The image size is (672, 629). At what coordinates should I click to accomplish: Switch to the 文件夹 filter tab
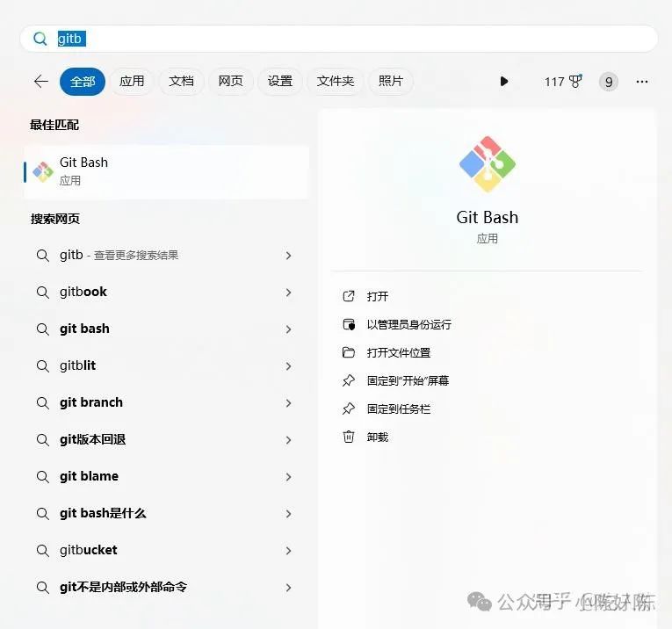click(x=336, y=82)
